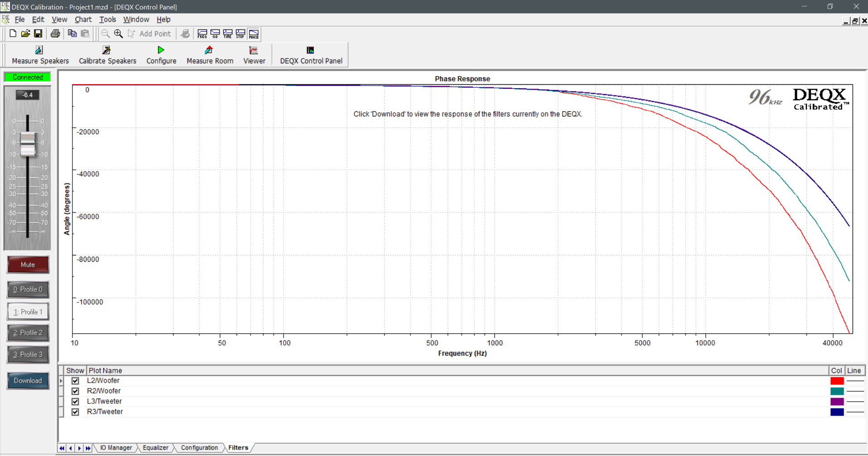Select 0: Profile 0
This screenshot has width=868, height=456.
tap(28, 289)
